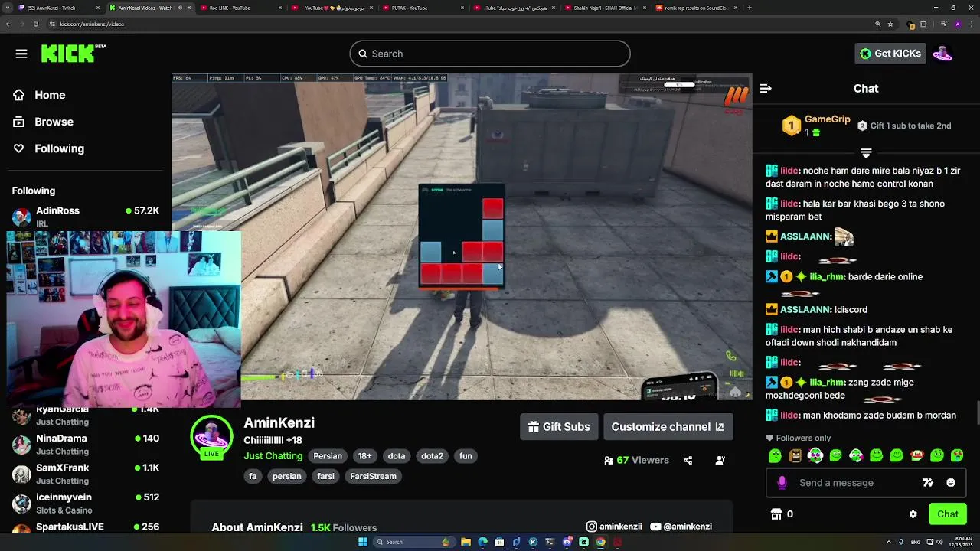The height and width of the screenshot is (551, 980).
Task: Click the dota2 tag
Action: (x=432, y=456)
